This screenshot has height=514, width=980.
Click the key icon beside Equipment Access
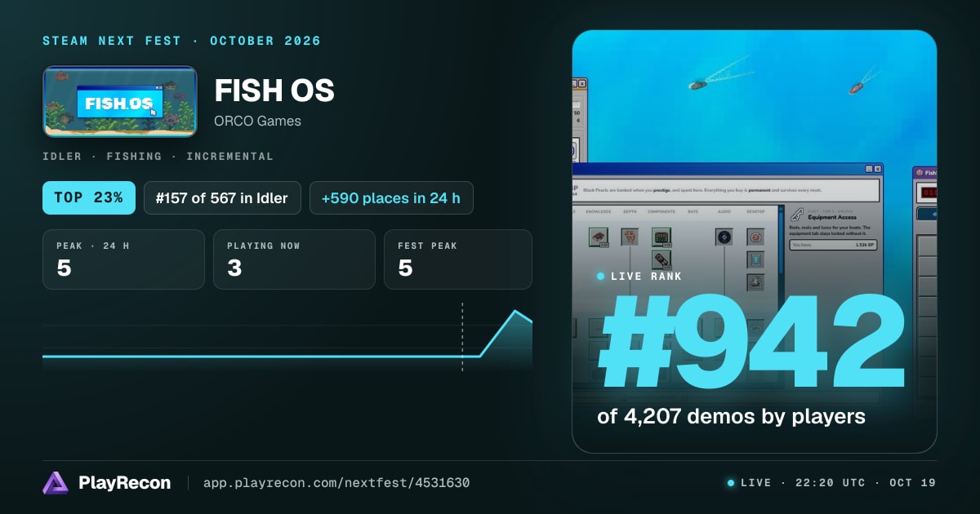(796, 215)
